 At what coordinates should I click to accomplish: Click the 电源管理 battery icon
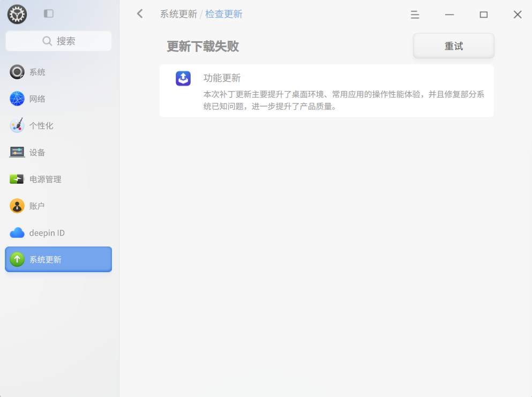click(x=17, y=179)
